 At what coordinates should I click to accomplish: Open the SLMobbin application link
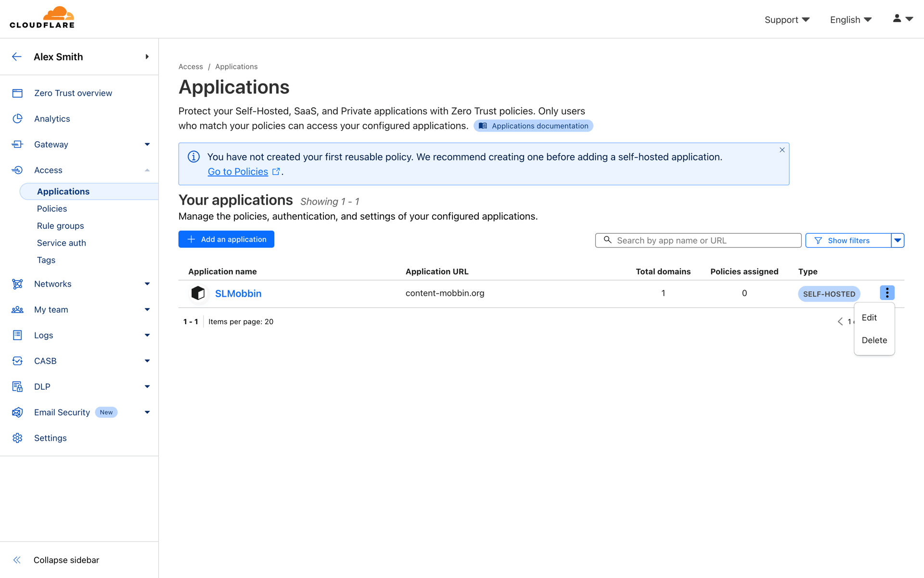pyautogui.click(x=238, y=293)
